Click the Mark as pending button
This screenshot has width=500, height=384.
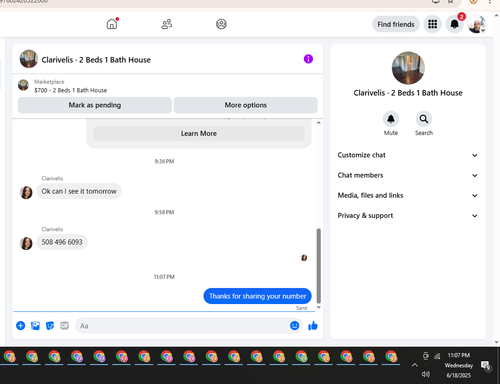95,105
